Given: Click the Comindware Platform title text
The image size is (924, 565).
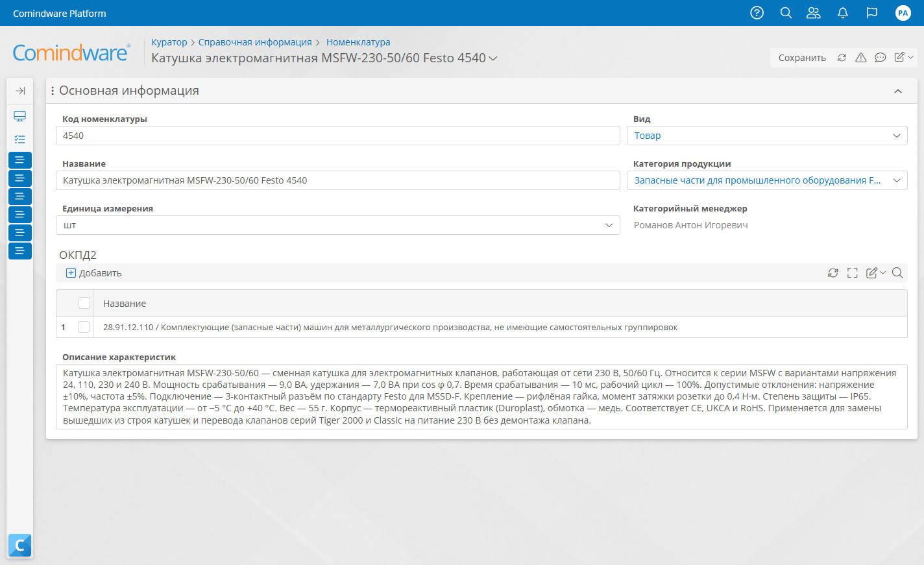Looking at the screenshot, I should (x=60, y=13).
